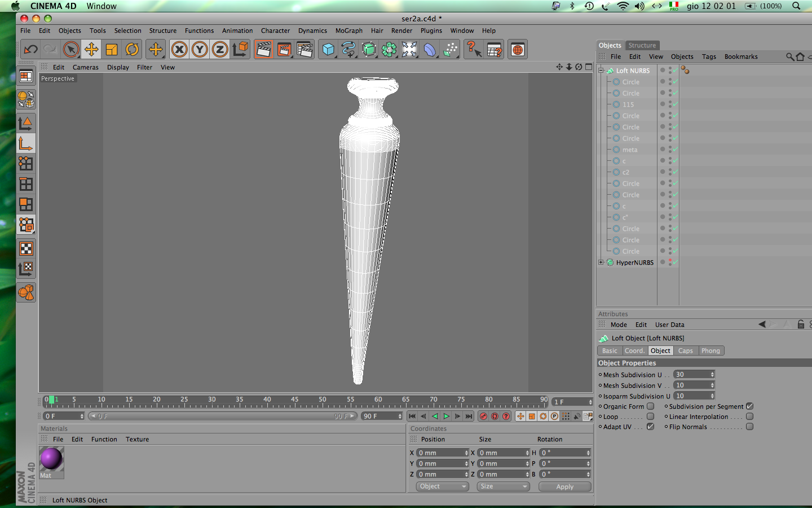Uncheck Subdivision per Segment

tap(749, 406)
